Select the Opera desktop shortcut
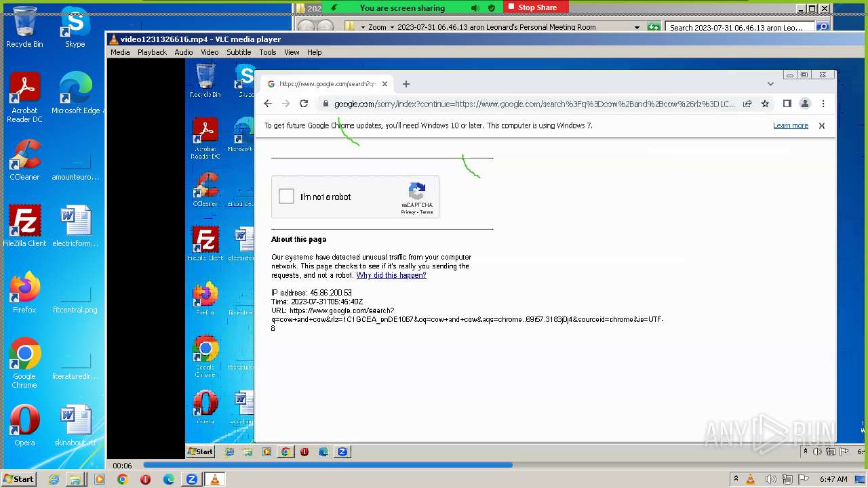The height and width of the screenshot is (488, 868). click(x=24, y=426)
